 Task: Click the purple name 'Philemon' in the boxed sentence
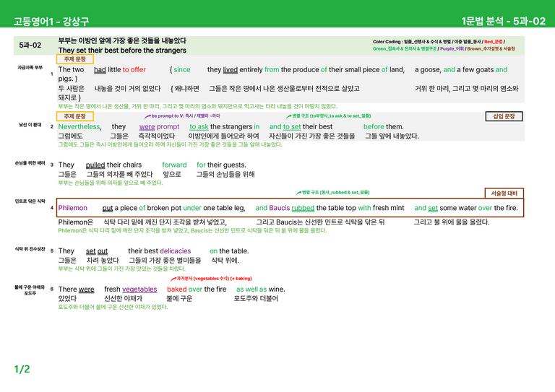72,208
